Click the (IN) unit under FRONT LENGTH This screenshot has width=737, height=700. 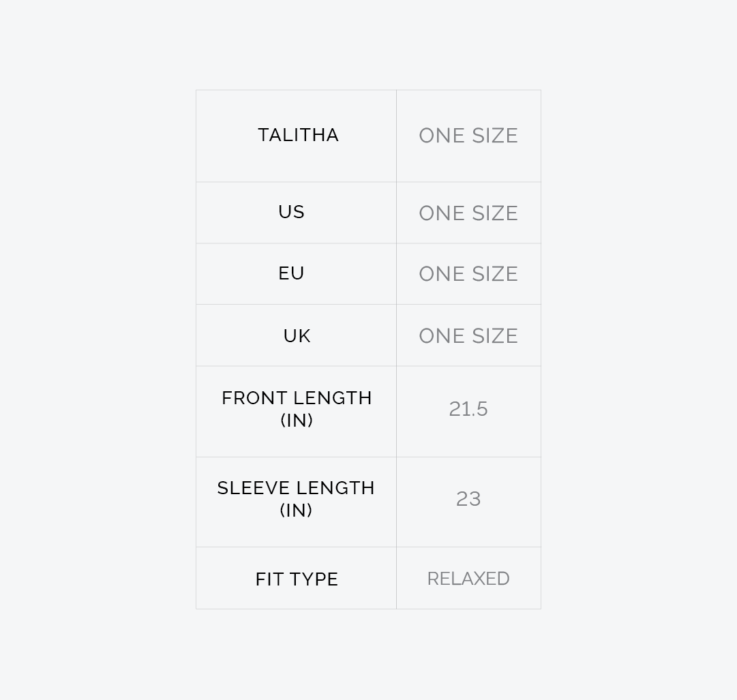(297, 421)
